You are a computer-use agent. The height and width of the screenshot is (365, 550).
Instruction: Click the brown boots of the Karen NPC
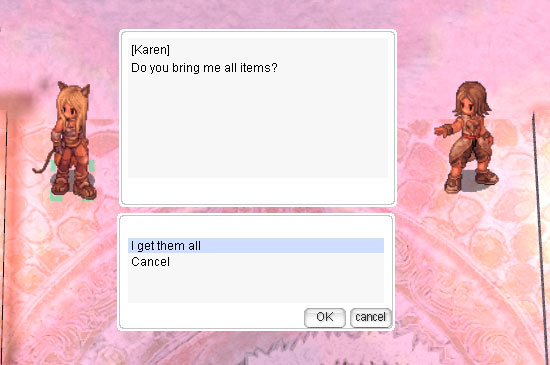point(470,181)
